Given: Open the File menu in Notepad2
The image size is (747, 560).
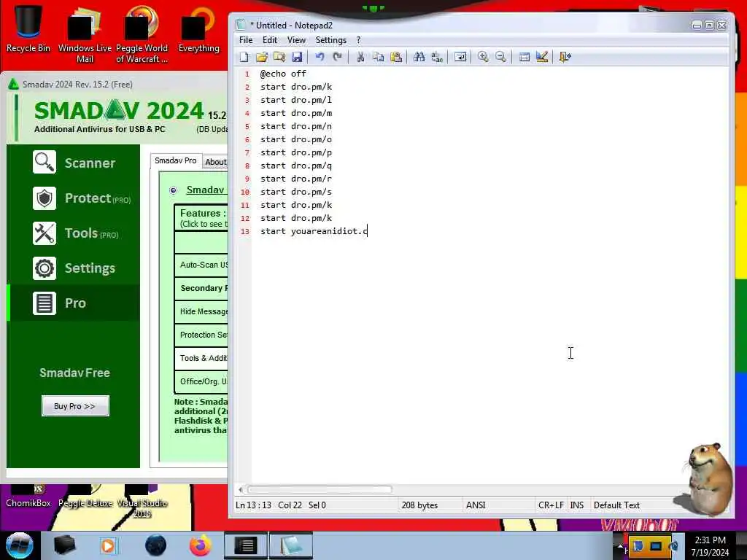Looking at the screenshot, I should click(x=246, y=40).
